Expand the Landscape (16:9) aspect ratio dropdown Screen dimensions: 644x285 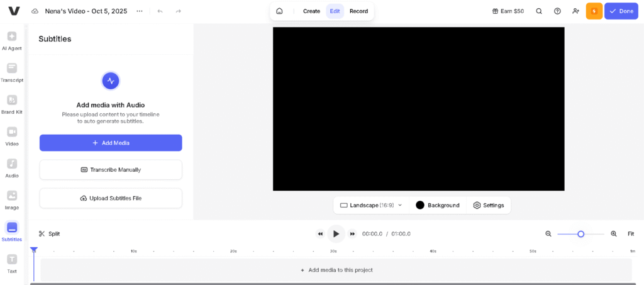click(x=371, y=205)
